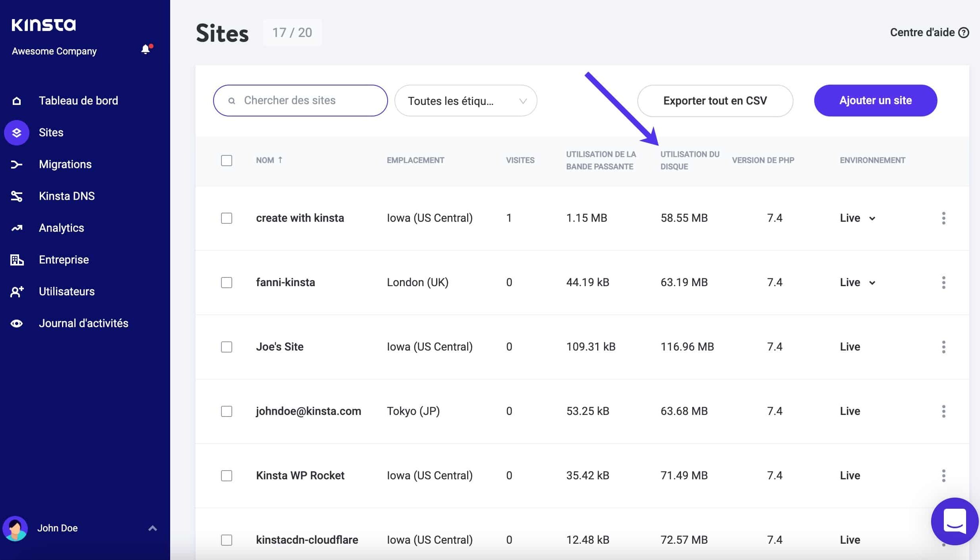Viewport: 980px width, 560px height.
Task: Open Journal d'activités section
Action: point(83,323)
